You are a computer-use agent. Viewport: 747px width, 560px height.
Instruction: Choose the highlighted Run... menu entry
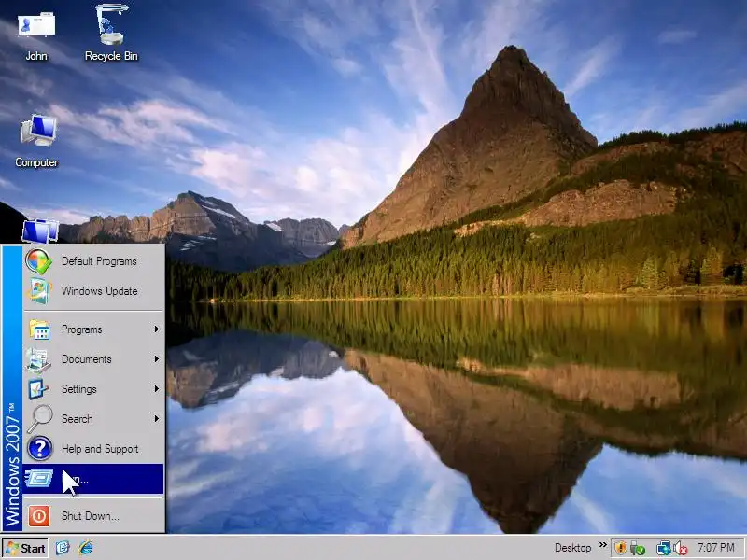[93, 479]
